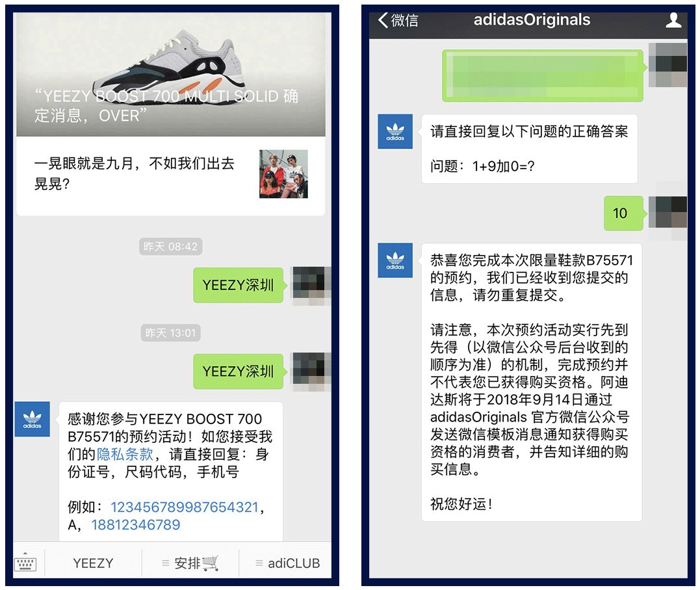Open the YEEZY bottom menu
The width and height of the screenshot is (700, 590).
[93, 563]
